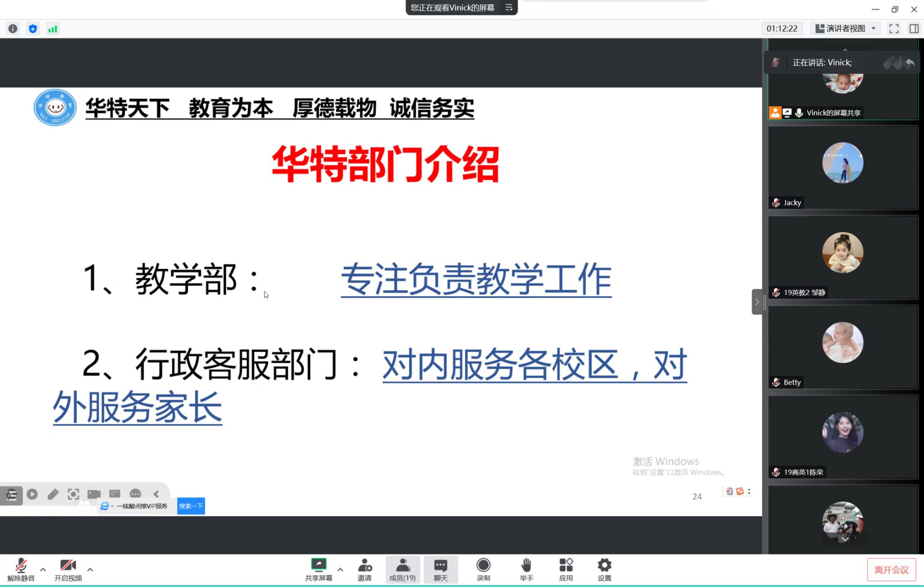Open the blue security shield icon
The width and height of the screenshot is (924, 587).
[x=33, y=29]
